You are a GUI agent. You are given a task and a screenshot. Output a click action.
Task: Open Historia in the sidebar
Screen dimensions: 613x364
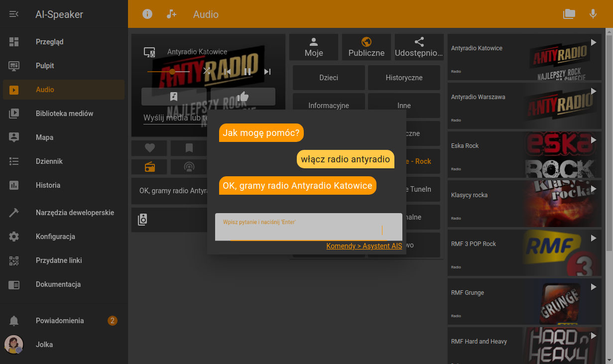pos(64,185)
